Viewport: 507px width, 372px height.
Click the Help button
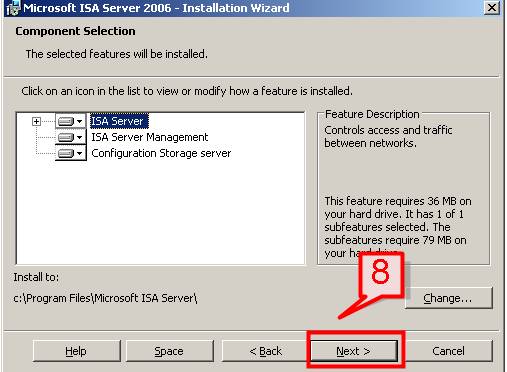click(x=77, y=351)
